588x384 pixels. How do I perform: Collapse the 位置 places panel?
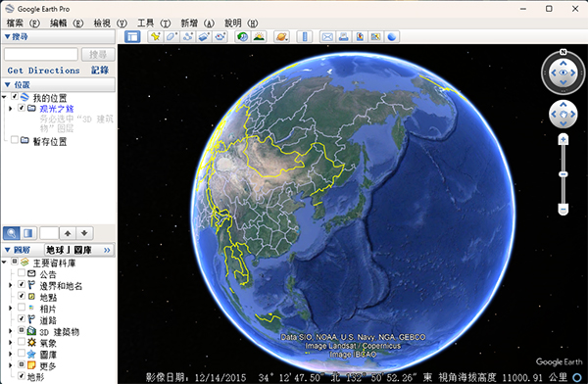point(7,85)
